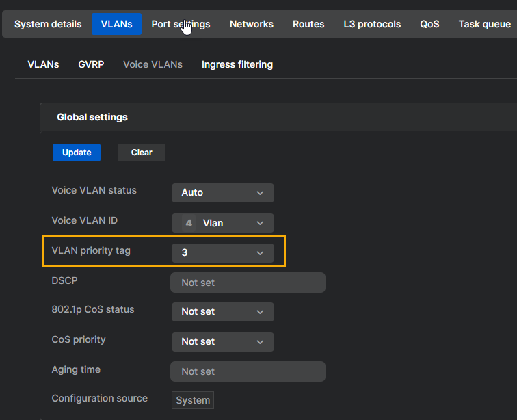Expand the Voice VLAN status dropdown
This screenshot has width=517, height=420.
(222, 193)
